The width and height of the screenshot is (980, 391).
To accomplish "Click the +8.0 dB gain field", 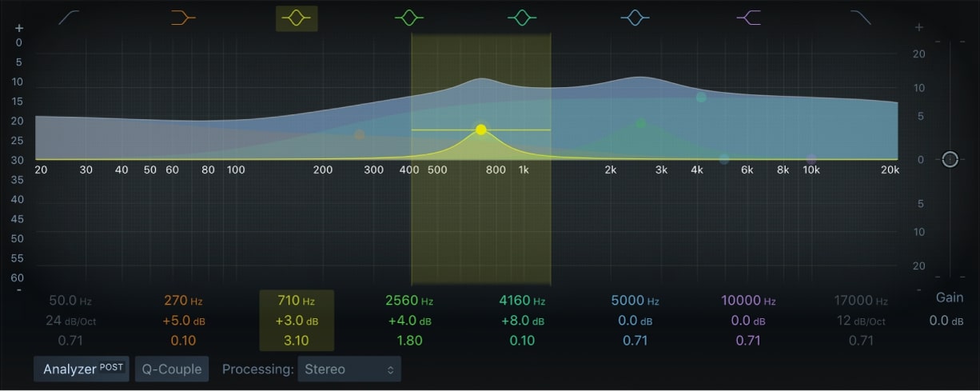I will (x=522, y=321).
